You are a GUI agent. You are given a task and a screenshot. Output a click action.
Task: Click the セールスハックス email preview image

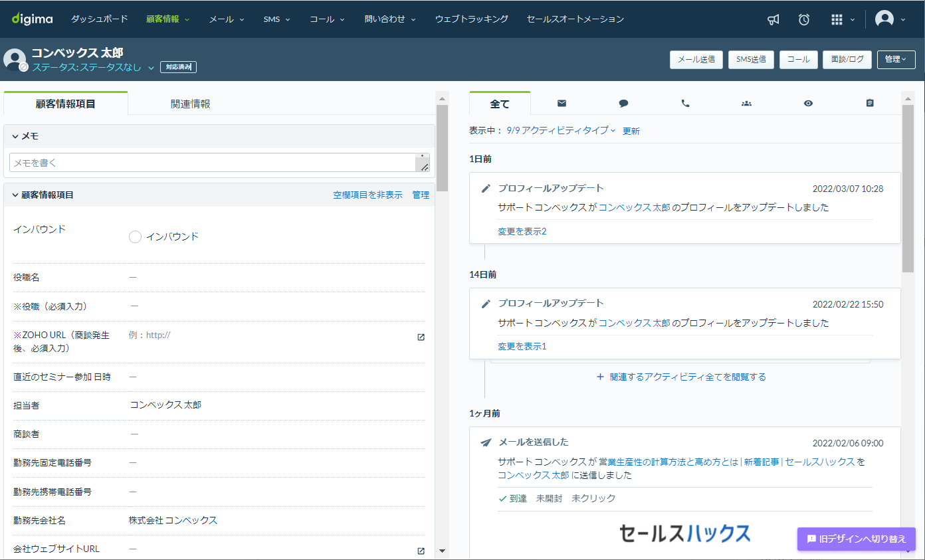click(684, 533)
